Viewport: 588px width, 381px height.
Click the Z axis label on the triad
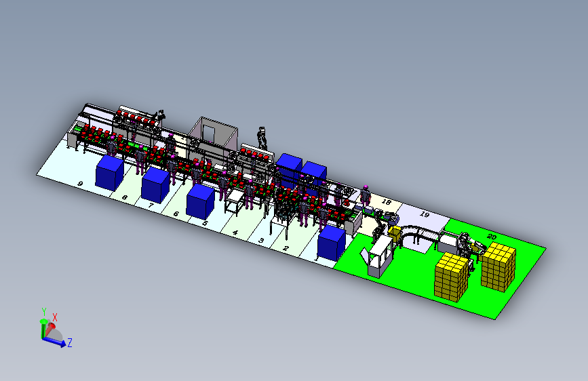click(69, 342)
